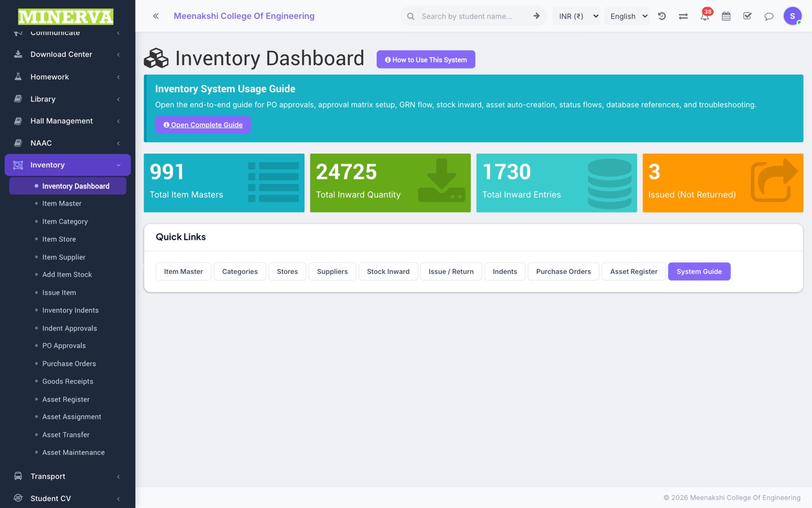Click Meenakshi College Of Engineering header title
Viewport: 812px width, 508px height.
click(244, 16)
